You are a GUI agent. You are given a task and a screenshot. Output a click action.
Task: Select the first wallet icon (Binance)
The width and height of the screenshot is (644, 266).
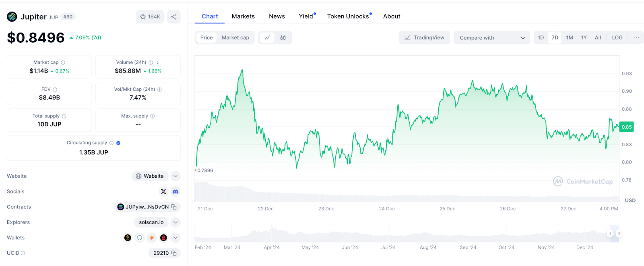coord(128,238)
